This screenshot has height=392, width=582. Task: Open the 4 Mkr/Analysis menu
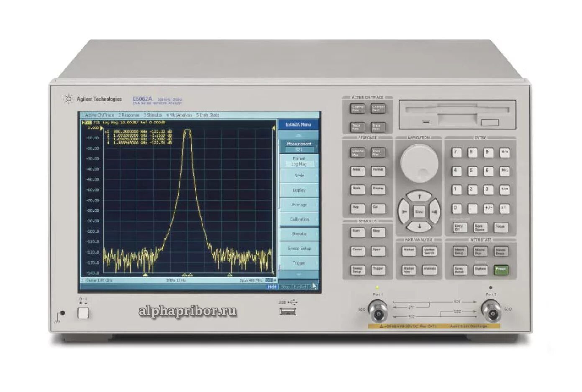click(x=179, y=115)
